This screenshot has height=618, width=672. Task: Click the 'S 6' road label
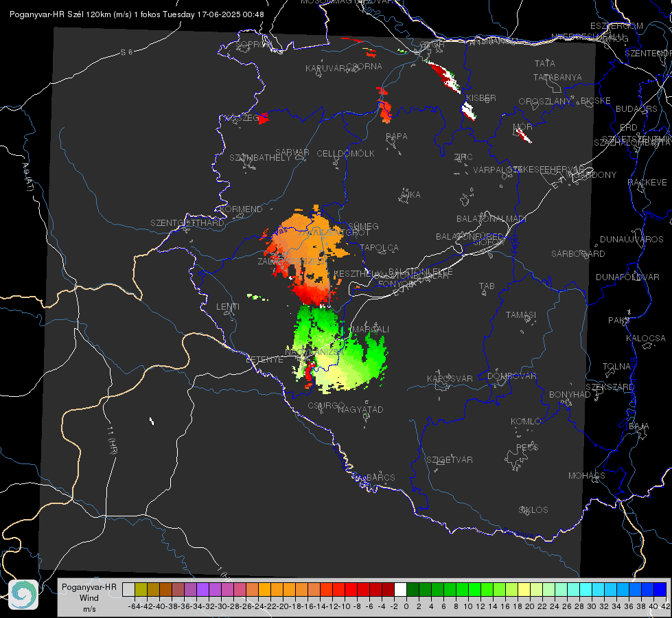coord(126,52)
